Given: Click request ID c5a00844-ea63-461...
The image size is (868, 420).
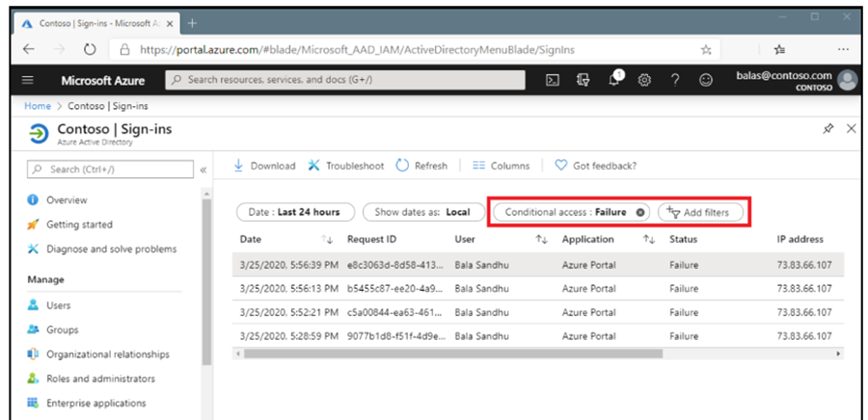Looking at the screenshot, I should coord(395,313).
